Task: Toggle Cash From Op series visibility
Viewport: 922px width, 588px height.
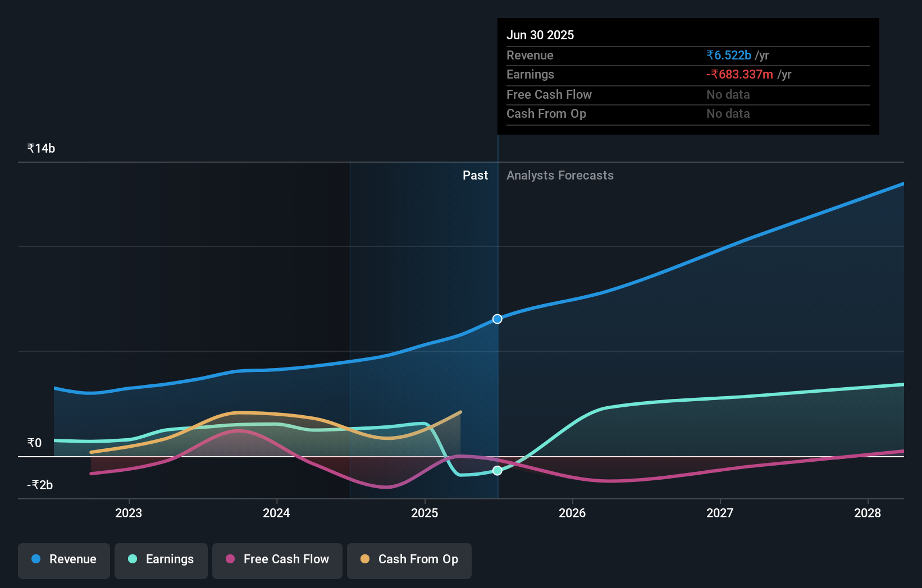Action: click(x=409, y=560)
